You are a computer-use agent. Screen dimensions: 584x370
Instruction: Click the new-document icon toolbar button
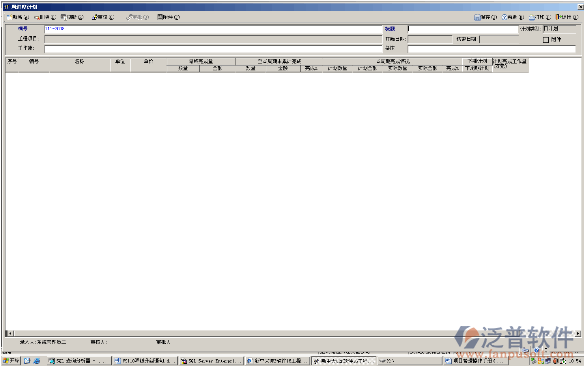pos(18,17)
